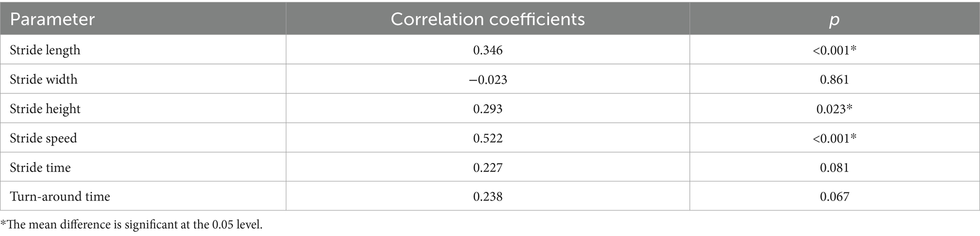Select the Stride speed row label

click(x=43, y=138)
